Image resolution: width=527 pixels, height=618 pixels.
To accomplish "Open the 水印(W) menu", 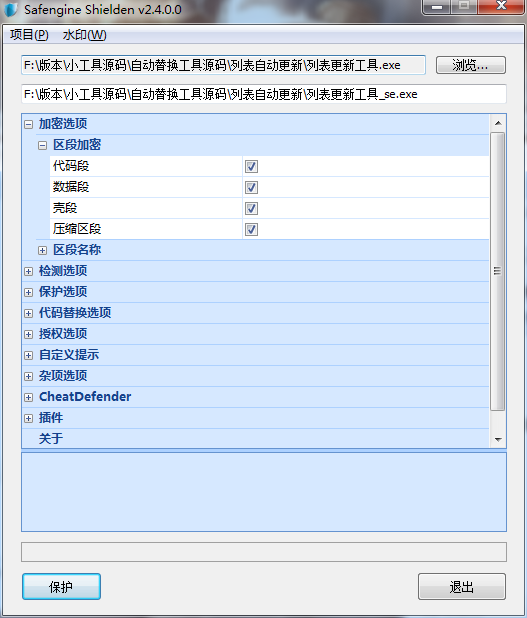I will pyautogui.click(x=84, y=35).
